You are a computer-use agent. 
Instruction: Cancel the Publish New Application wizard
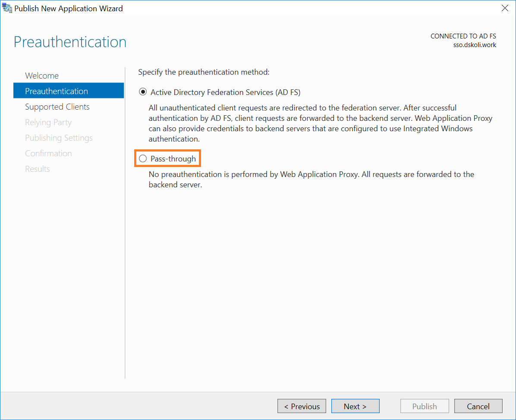coord(478,406)
